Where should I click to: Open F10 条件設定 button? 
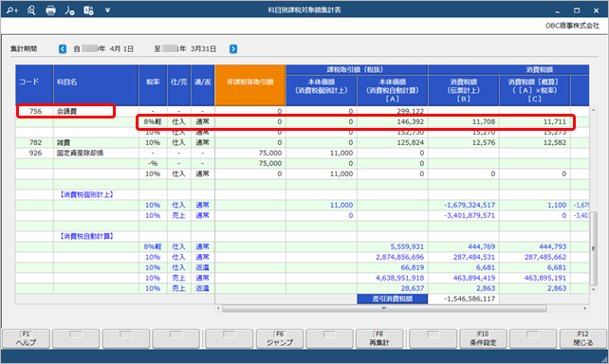click(483, 338)
